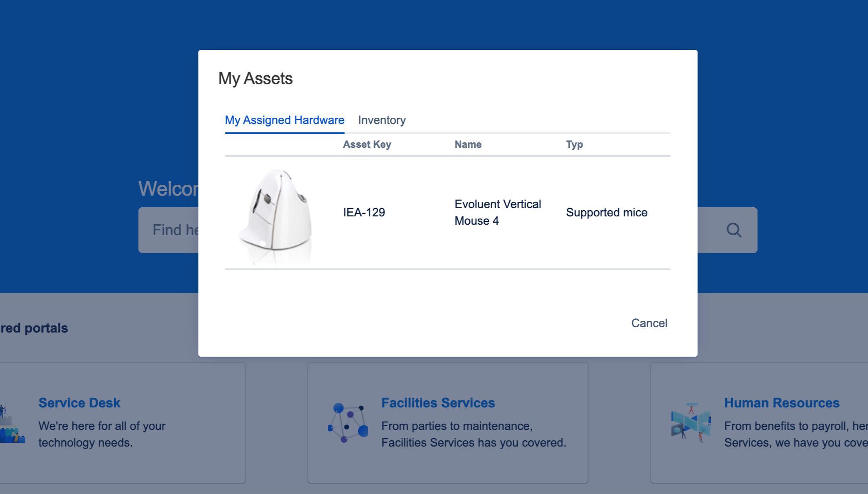The image size is (868, 494).
Task: Click the Facilities Services card
Action: tap(447, 422)
